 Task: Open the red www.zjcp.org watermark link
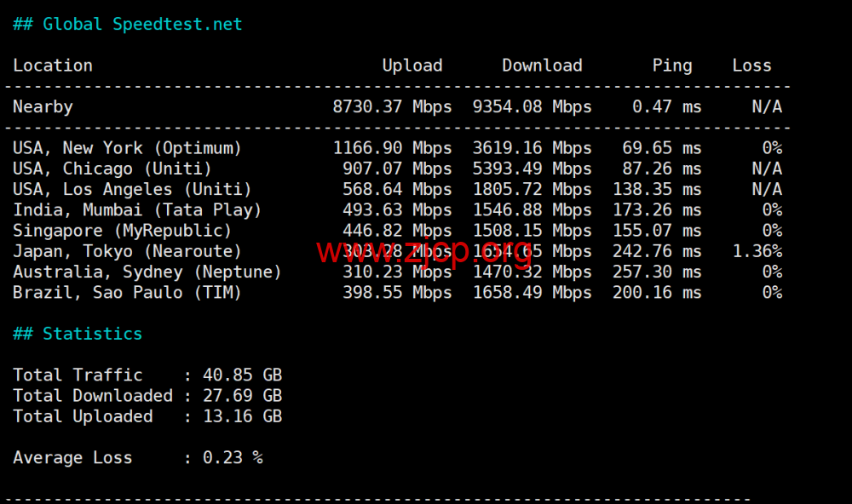424,252
